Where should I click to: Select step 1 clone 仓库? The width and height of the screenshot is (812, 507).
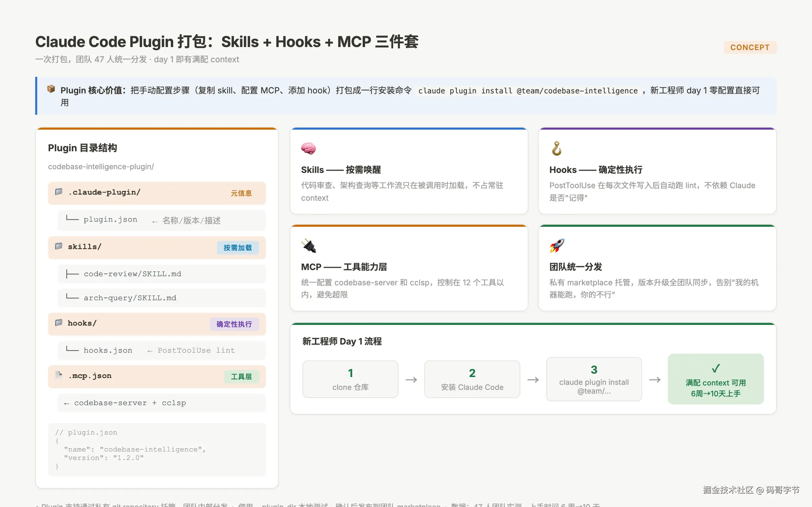(351, 379)
